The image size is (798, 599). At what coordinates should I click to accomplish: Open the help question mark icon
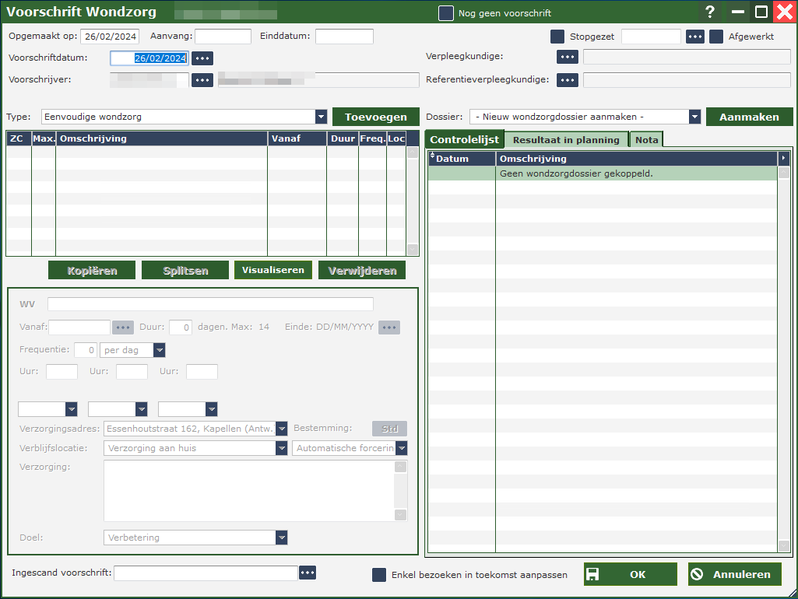(x=709, y=13)
